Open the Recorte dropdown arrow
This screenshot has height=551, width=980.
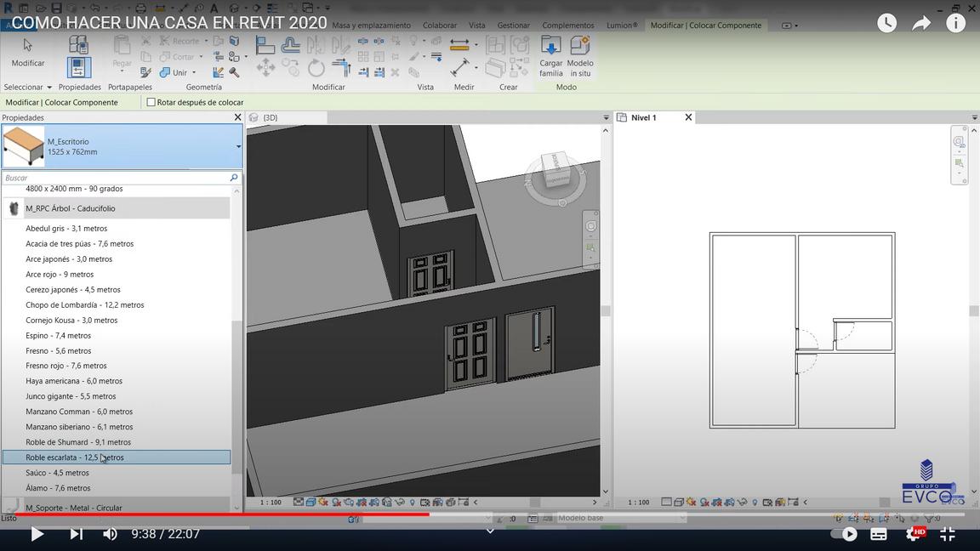(x=206, y=41)
